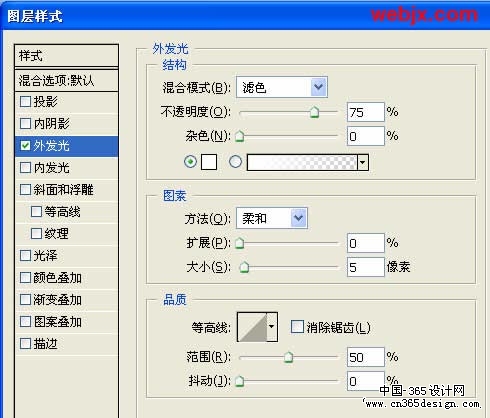Screen dimensions: 490x418
Task: Enable the 纹理 texture checkbox
Action: (36, 233)
